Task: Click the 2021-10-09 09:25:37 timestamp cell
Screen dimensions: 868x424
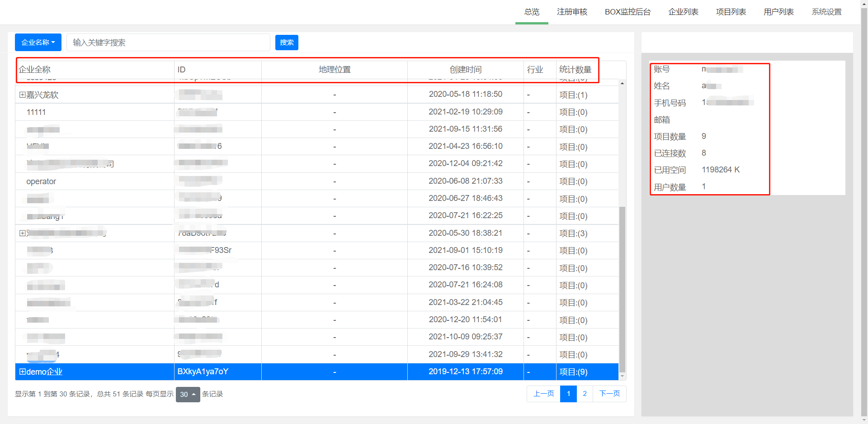Action: [466, 337]
